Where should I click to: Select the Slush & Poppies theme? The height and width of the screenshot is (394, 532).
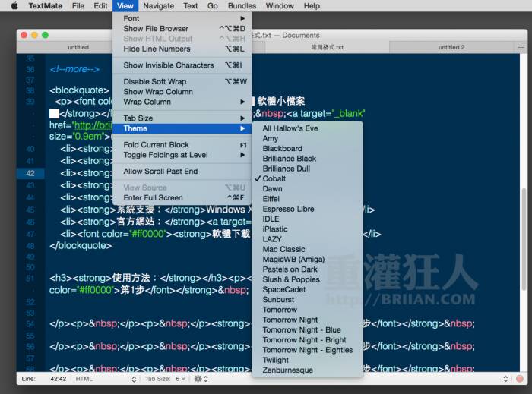[x=307, y=279]
